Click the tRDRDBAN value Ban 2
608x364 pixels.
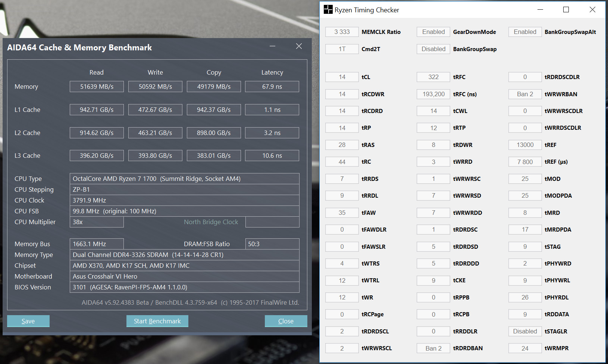tap(433, 348)
